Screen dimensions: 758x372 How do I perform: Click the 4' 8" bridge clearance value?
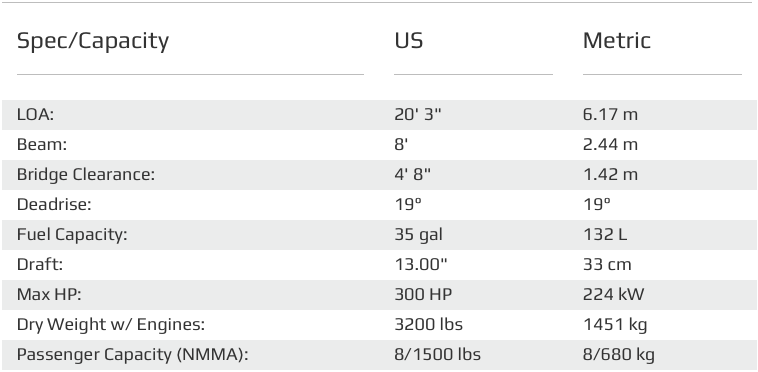point(412,175)
